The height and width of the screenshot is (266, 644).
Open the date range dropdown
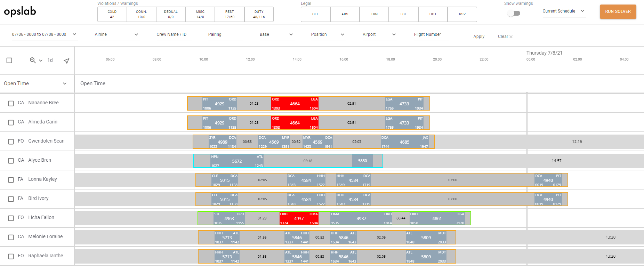click(45, 34)
